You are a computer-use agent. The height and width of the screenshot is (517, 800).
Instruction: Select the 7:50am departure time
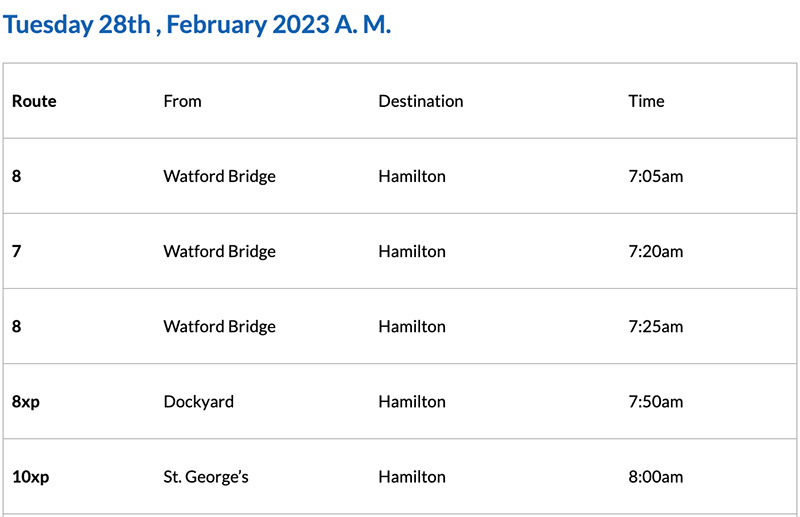pos(655,401)
